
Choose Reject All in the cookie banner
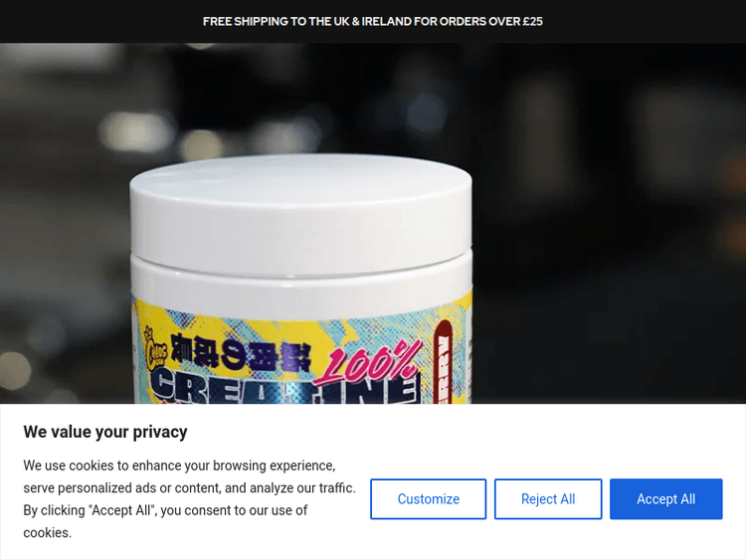pos(548,498)
